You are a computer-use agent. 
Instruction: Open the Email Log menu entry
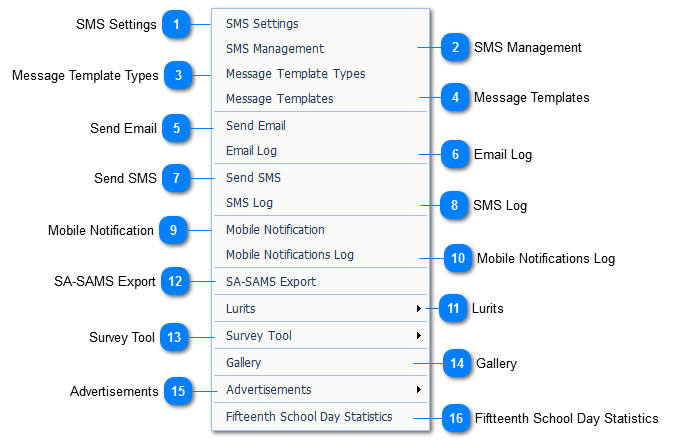pos(251,151)
